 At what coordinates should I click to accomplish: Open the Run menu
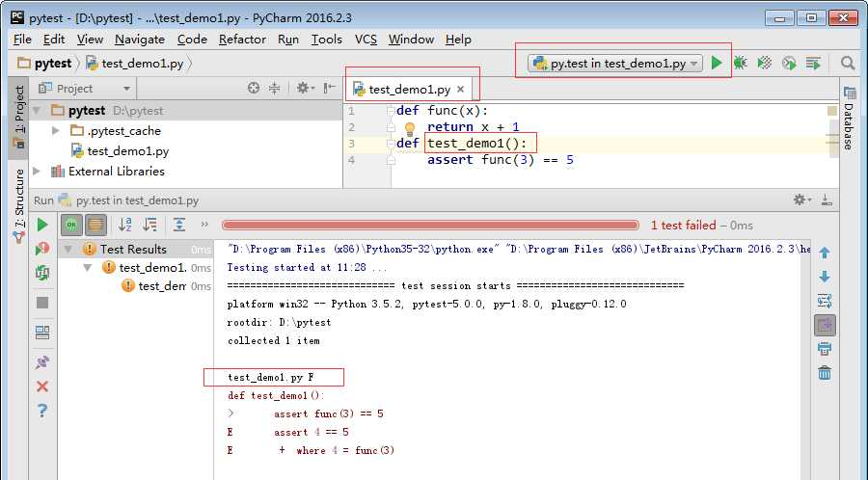click(287, 40)
